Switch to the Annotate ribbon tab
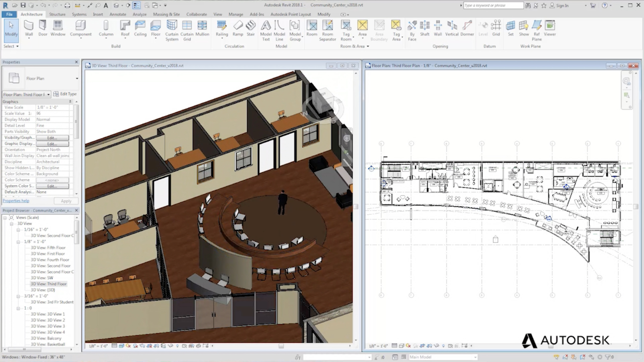This screenshot has width=644, height=362. pyautogui.click(x=118, y=14)
